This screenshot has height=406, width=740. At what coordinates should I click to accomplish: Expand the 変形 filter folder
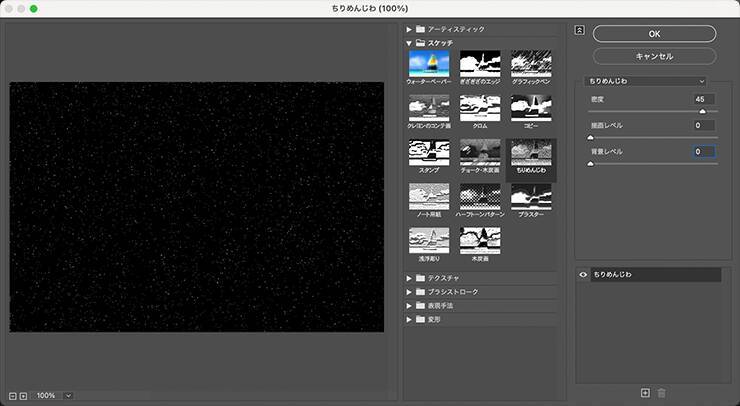pos(409,319)
